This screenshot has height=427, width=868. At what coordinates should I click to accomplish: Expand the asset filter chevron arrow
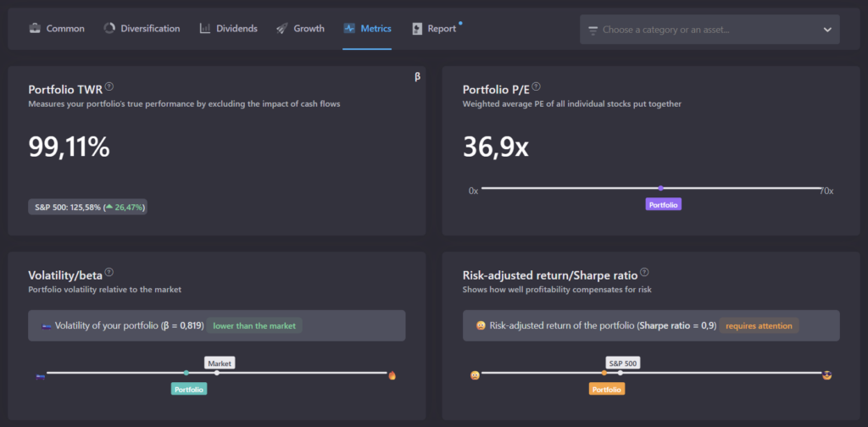click(x=827, y=30)
